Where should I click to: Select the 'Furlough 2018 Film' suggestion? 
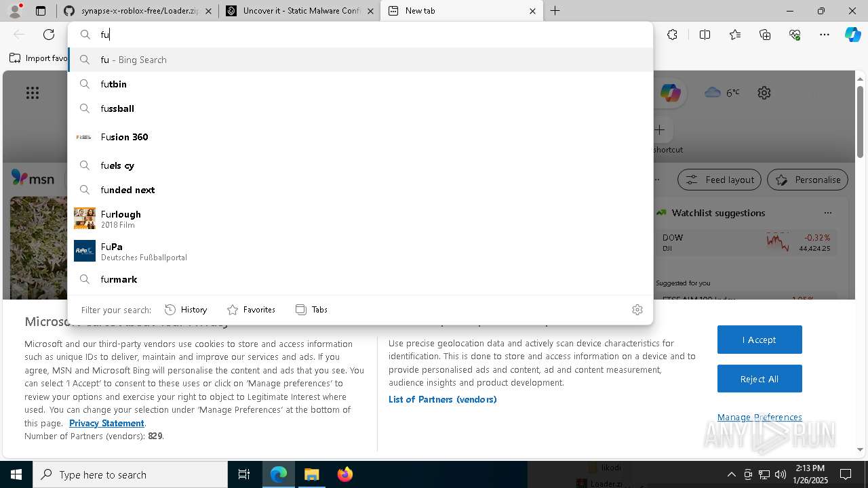click(x=360, y=218)
